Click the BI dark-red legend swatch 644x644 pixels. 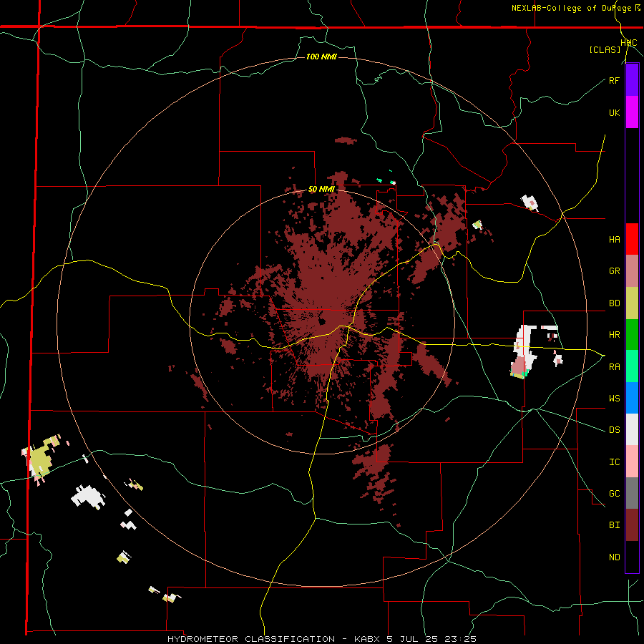pos(632,525)
